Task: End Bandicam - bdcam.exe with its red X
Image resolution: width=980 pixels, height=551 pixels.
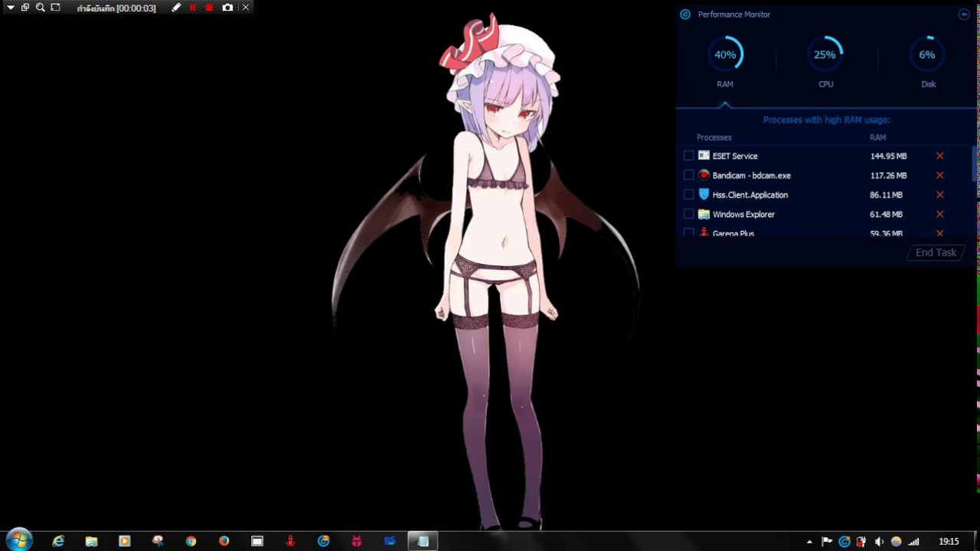Action: click(939, 175)
